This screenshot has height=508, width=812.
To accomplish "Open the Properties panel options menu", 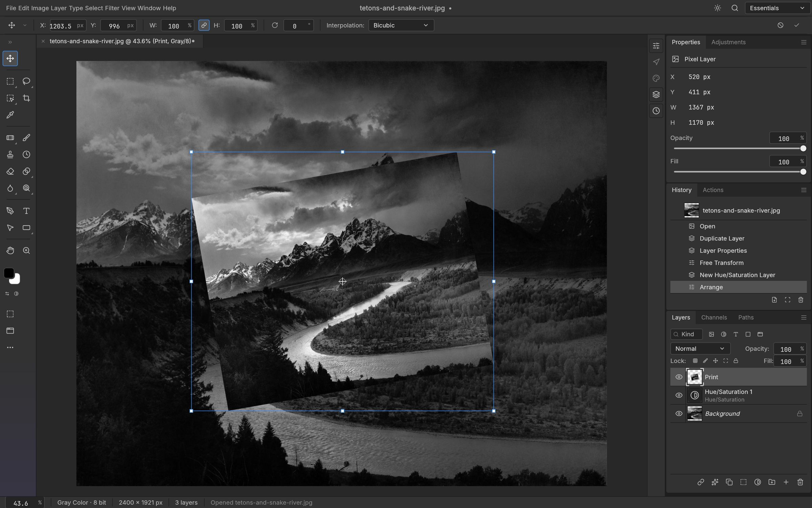I will point(804,42).
